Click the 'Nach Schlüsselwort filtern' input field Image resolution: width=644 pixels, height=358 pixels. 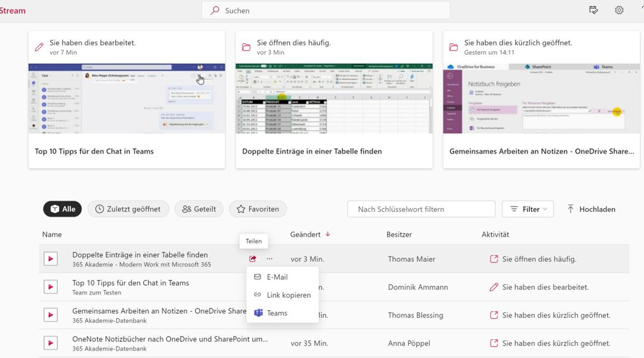tap(422, 209)
